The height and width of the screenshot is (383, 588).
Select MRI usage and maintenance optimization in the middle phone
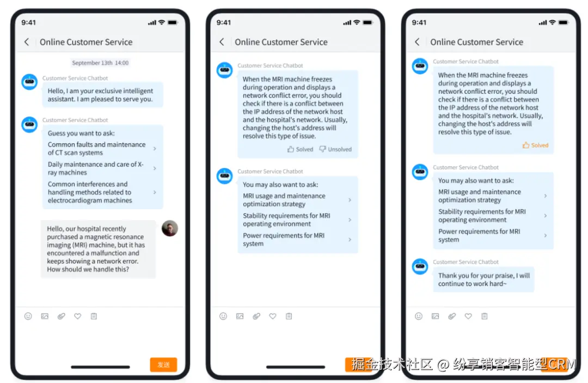pyautogui.click(x=297, y=200)
